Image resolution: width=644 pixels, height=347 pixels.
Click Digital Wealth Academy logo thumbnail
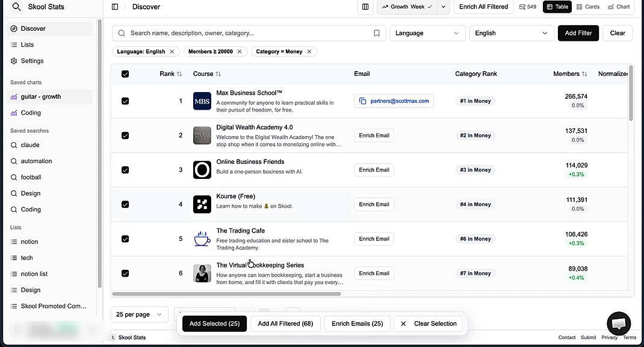202,136
